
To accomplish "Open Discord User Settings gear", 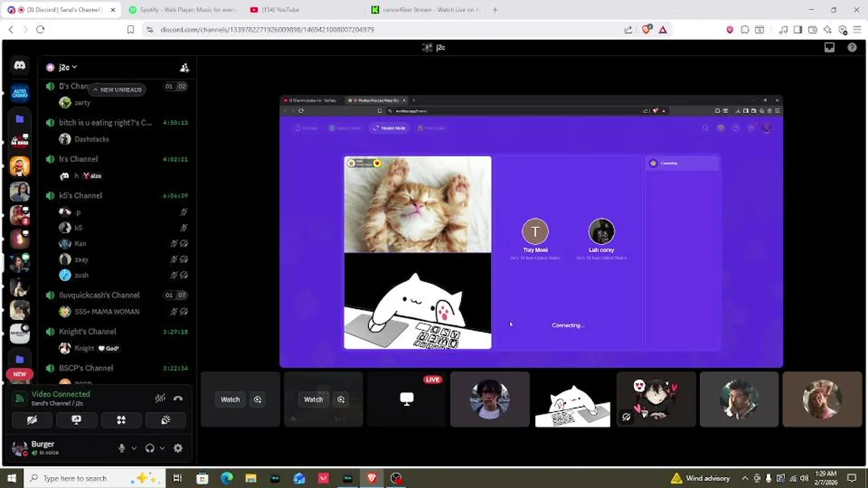I will [x=178, y=448].
